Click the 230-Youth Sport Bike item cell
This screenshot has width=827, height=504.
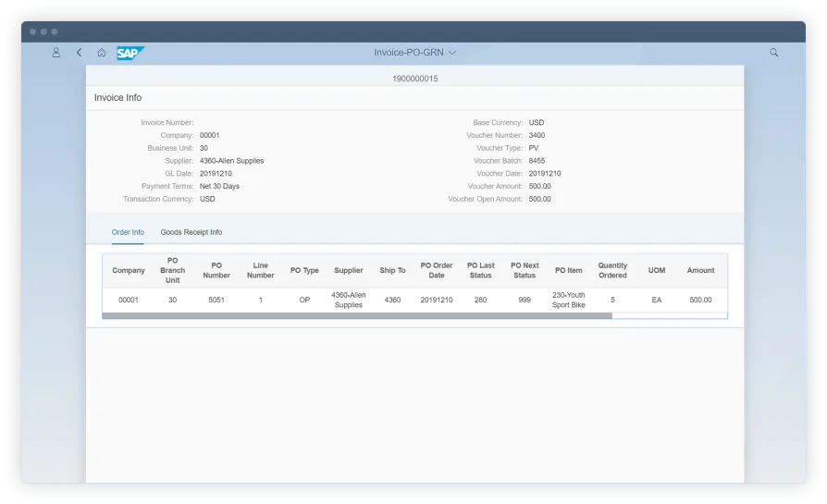[568, 300]
